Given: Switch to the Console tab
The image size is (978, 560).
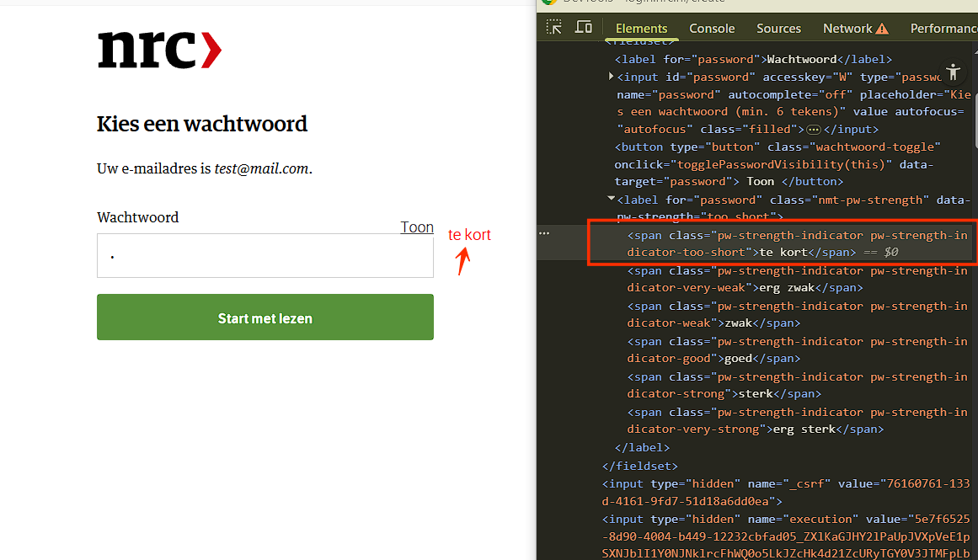Looking at the screenshot, I should [x=712, y=29].
